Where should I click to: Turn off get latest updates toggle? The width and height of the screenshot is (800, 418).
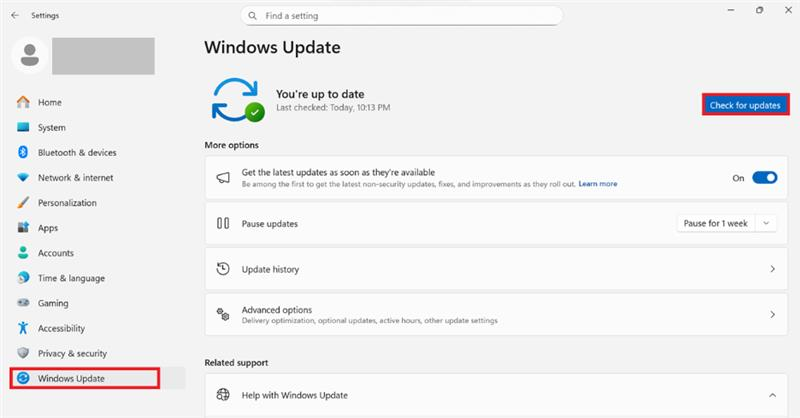[764, 178]
